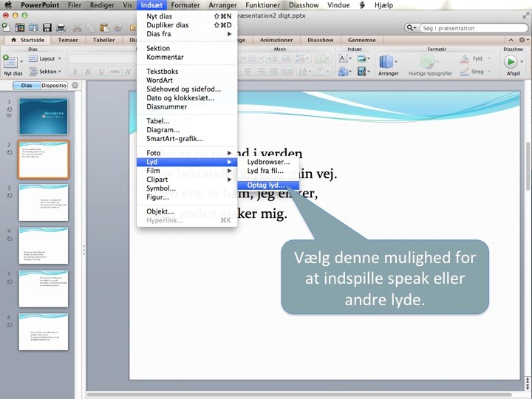Open the search options magnifier dropdown
This screenshot has width=532, height=399.
pyautogui.click(x=412, y=28)
